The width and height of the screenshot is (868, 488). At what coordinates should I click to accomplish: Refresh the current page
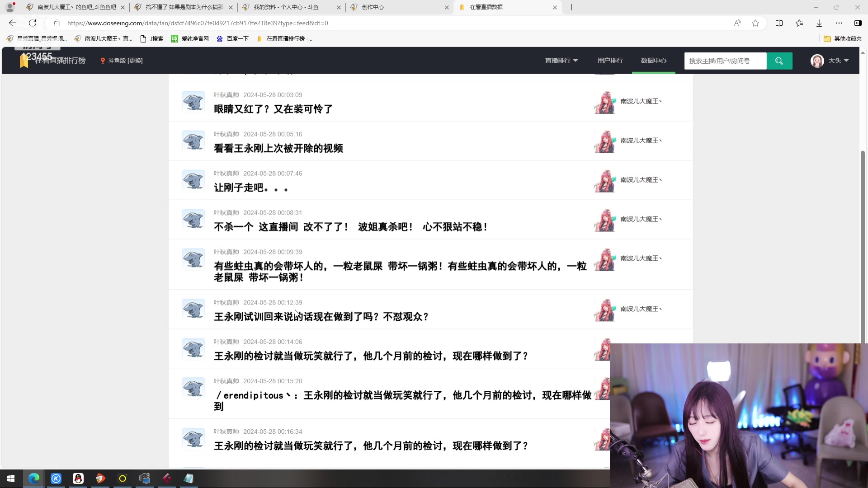(32, 23)
